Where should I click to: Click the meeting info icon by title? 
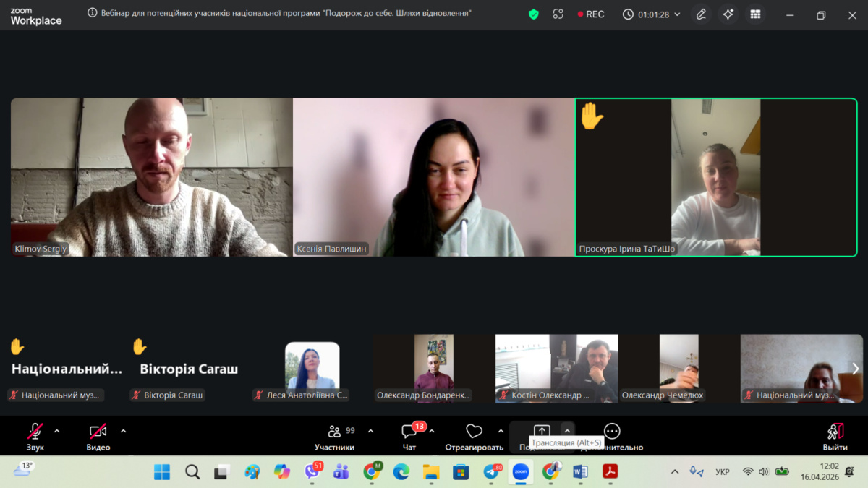[x=93, y=13]
